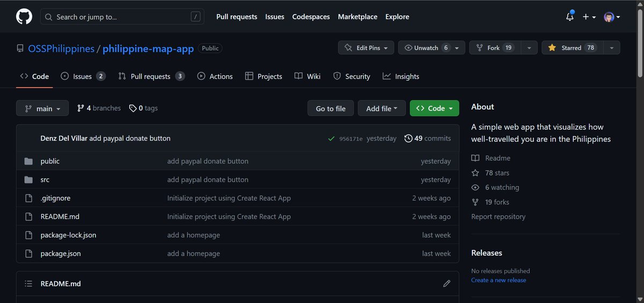The width and height of the screenshot is (644, 303).
Task: Click 'add a homepage' message on package.json row
Action: [x=194, y=253]
